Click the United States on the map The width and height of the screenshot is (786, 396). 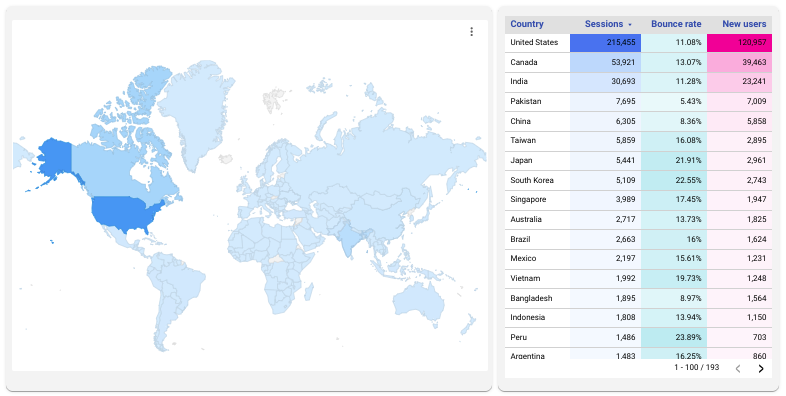pos(125,213)
